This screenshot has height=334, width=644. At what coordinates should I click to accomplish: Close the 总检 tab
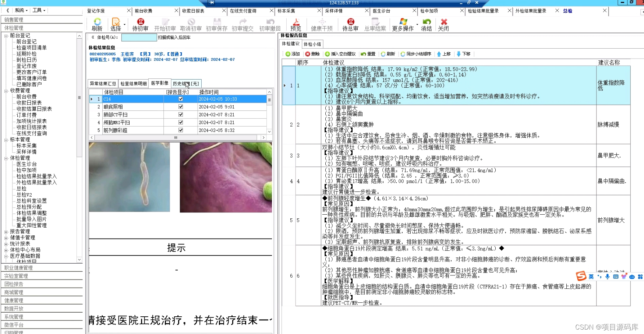point(605,11)
